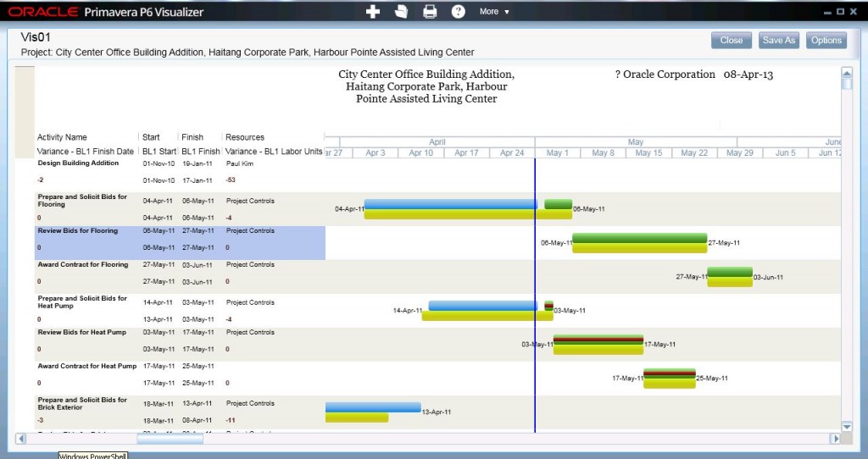Select the Review Bids for Flooring row

(x=78, y=231)
